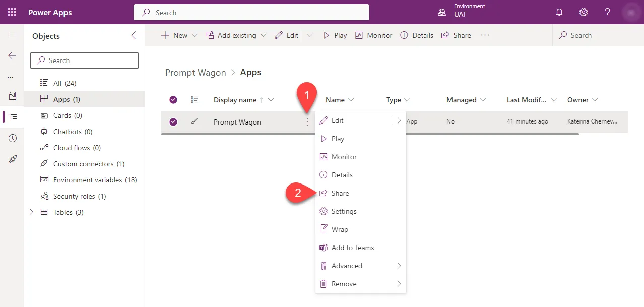Expand the Tables tree node

coord(31,212)
